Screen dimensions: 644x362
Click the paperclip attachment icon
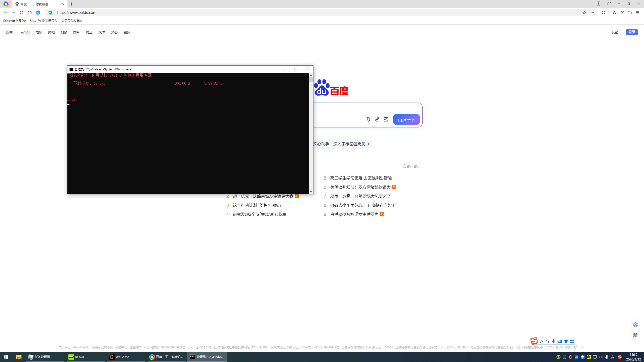click(377, 119)
